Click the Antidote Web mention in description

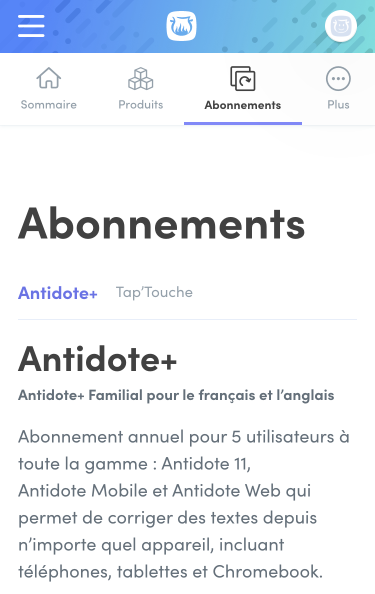point(227,491)
